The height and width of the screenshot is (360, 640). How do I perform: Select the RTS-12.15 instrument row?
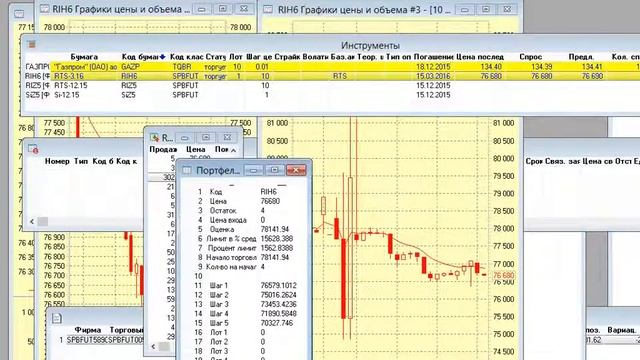tap(332, 85)
